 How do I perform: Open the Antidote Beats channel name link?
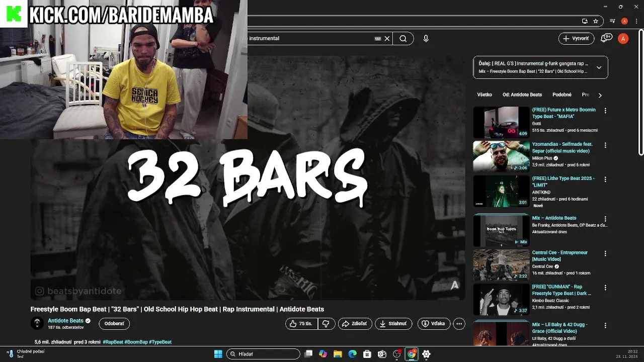click(x=65, y=320)
